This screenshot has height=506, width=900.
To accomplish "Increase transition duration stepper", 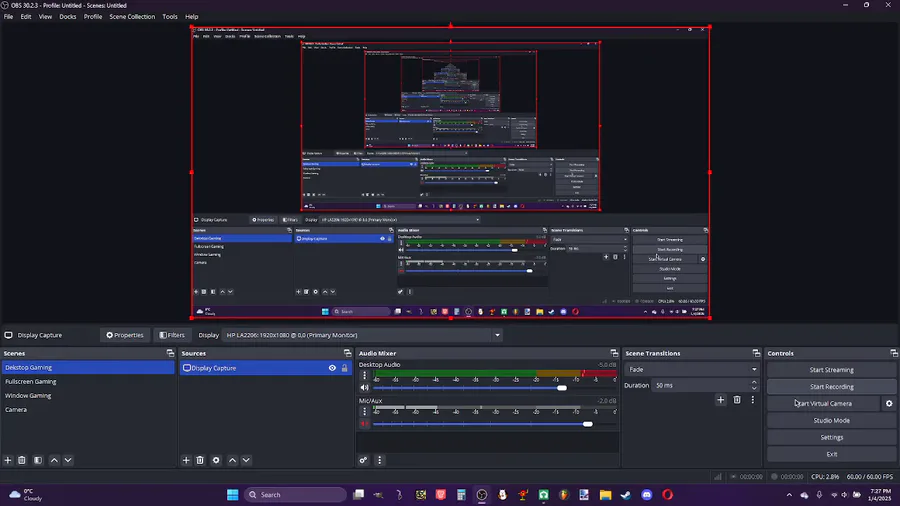I will 754,382.
